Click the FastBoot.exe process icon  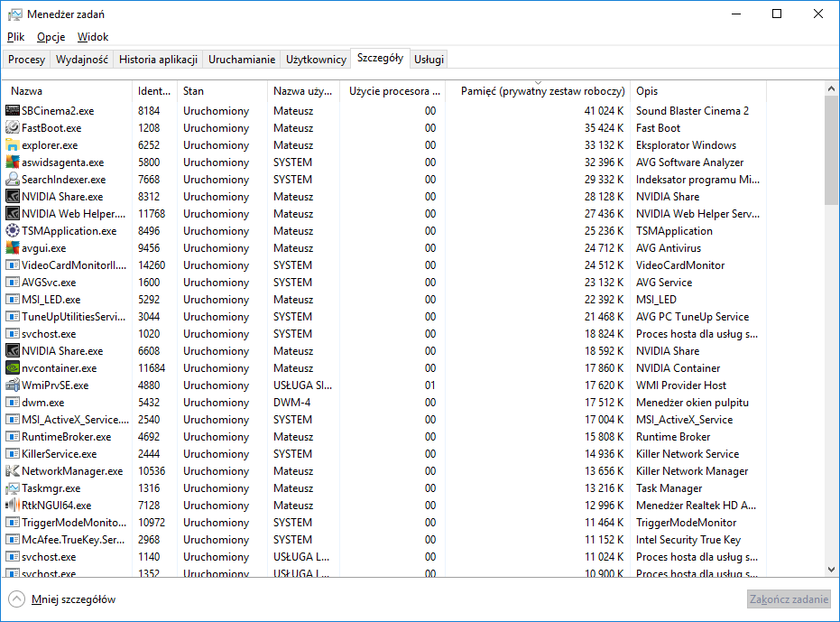(x=13, y=127)
